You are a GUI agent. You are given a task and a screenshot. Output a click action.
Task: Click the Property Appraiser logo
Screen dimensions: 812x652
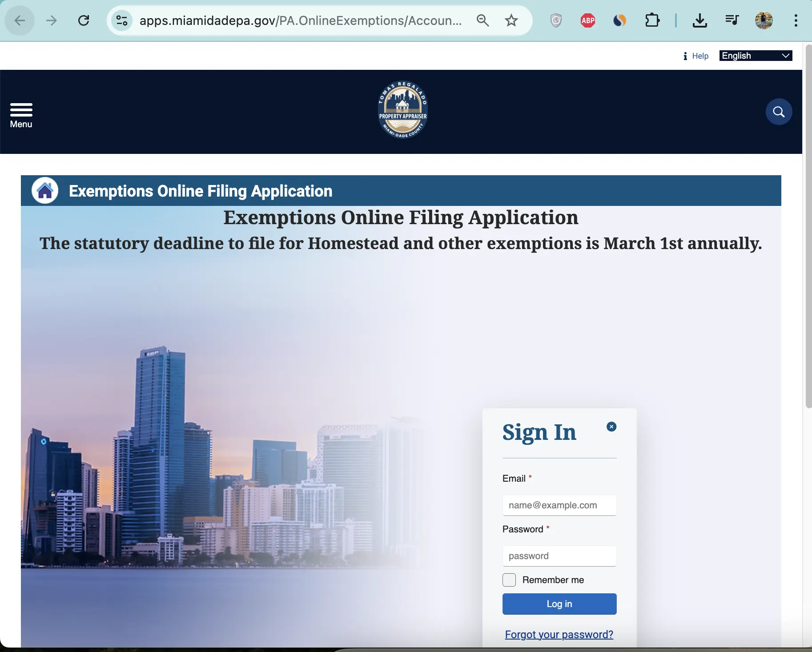point(402,109)
